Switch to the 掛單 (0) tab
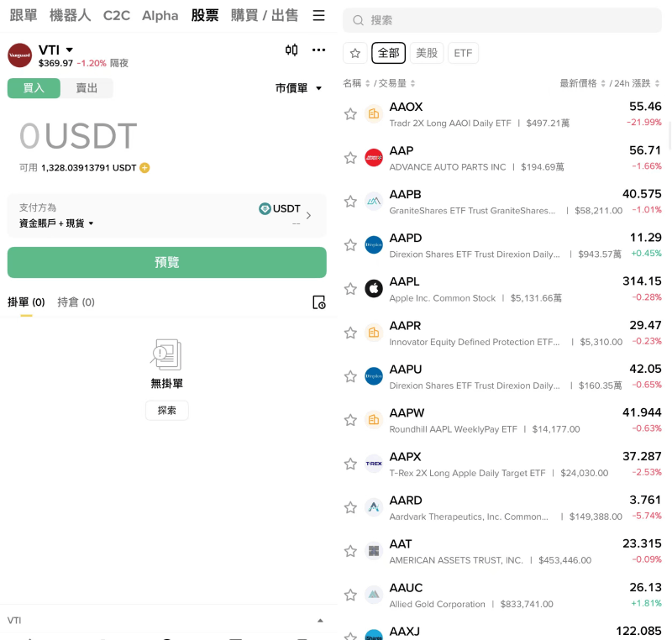The image size is (672, 640). [x=26, y=302]
